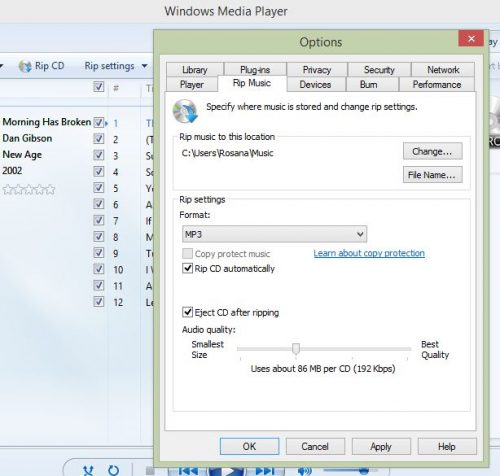Toggle the select-all tracks checkbox in the header

pos(99,87)
